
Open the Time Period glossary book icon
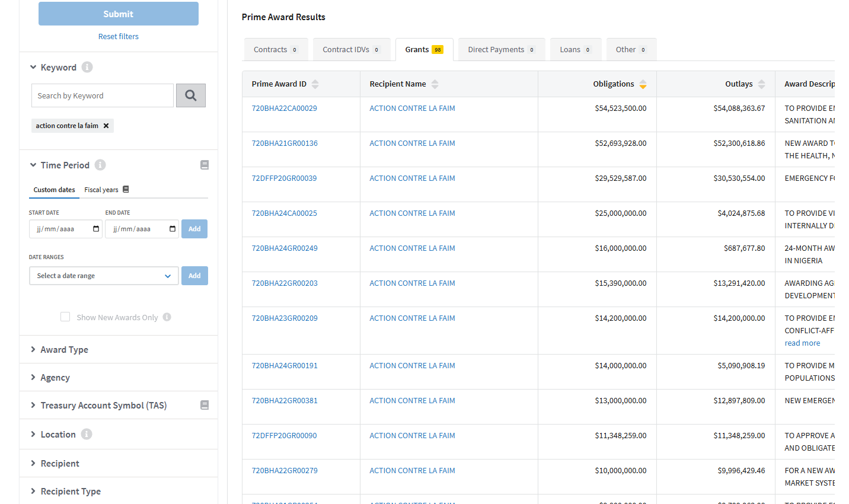[x=205, y=165]
